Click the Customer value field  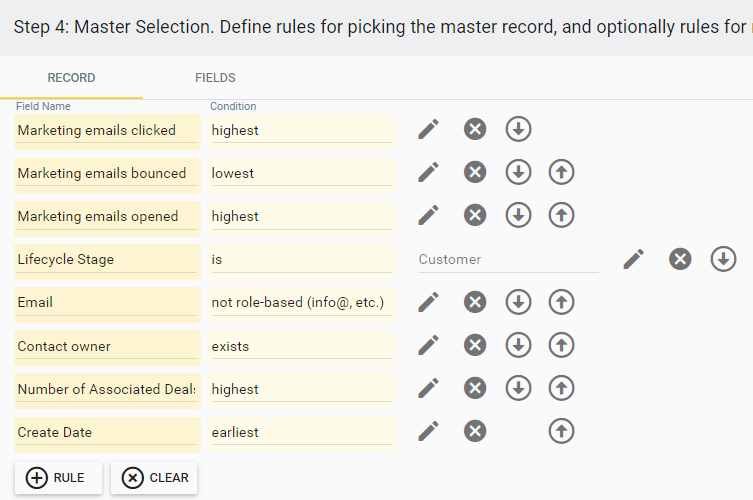pyautogui.click(x=509, y=260)
